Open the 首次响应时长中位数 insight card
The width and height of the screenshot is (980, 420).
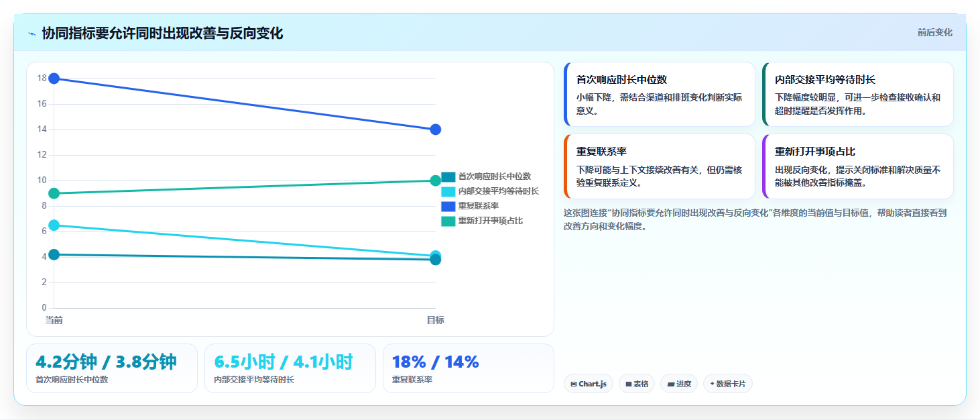[x=660, y=94]
